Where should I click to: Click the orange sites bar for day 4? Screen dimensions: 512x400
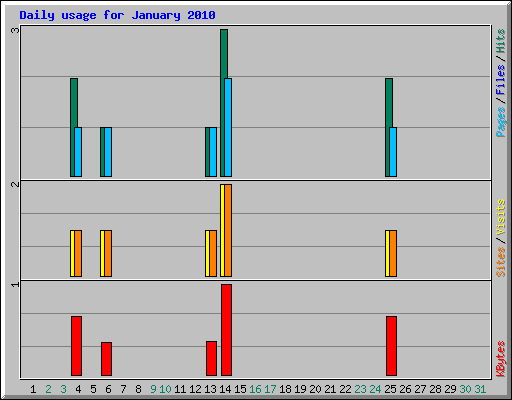point(78,253)
